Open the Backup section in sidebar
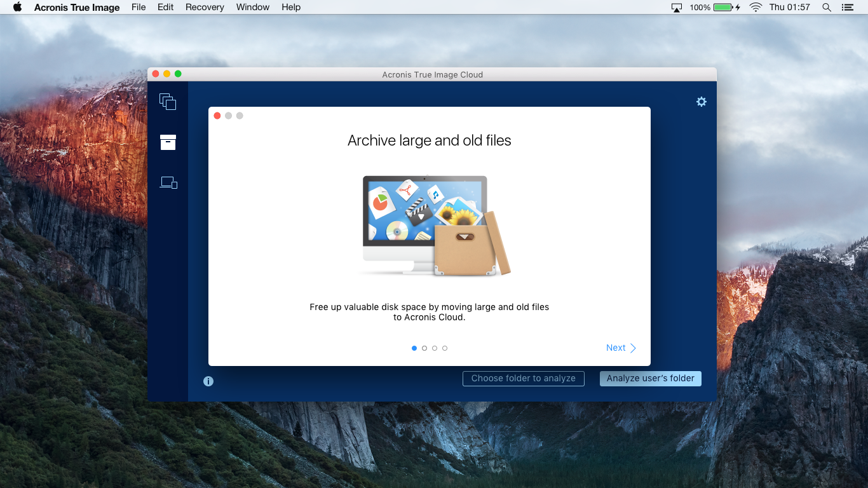 click(x=168, y=102)
